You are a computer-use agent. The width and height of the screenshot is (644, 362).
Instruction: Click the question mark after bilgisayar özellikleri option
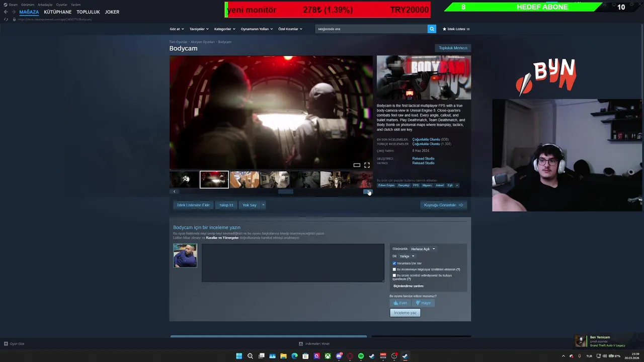(458, 269)
